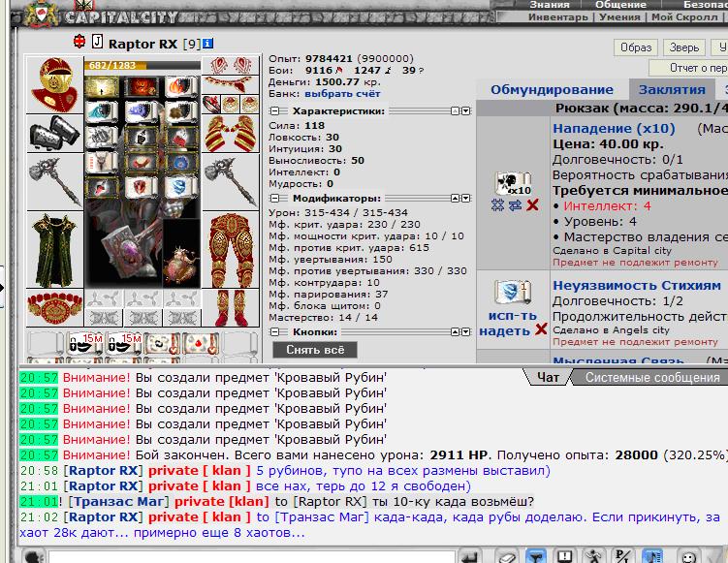The image size is (728, 563).
Task: Click the quick slot scroll with red drop
Action: pos(202,344)
